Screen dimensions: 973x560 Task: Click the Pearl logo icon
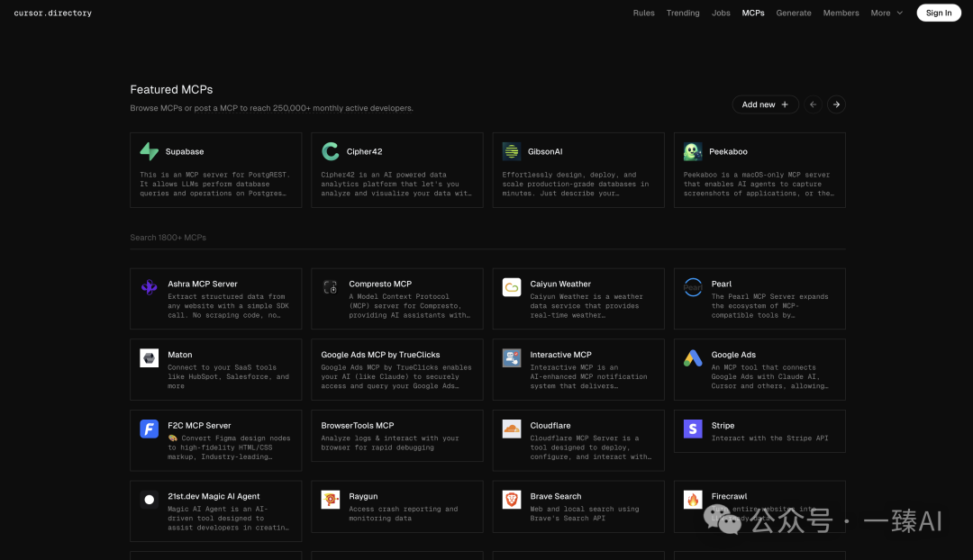693,287
